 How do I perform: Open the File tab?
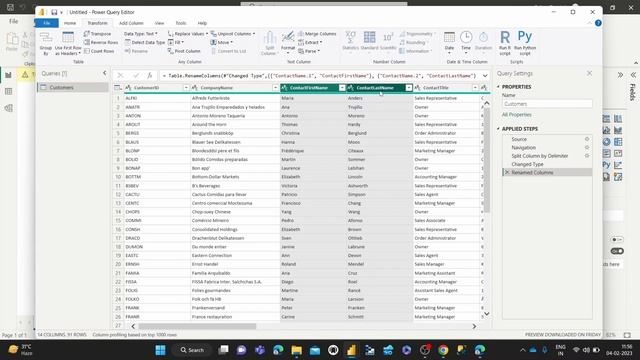point(47,23)
